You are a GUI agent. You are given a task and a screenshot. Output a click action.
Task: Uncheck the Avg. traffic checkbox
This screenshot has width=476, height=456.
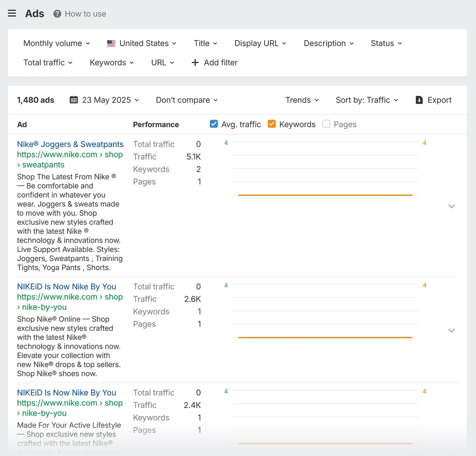pyautogui.click(x=214, y=124)
